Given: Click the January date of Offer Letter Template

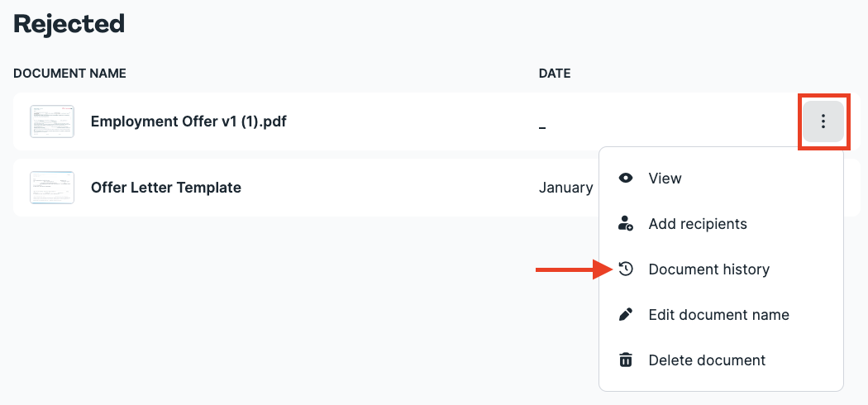Looking at the screenshot, I should pos(566,188).
